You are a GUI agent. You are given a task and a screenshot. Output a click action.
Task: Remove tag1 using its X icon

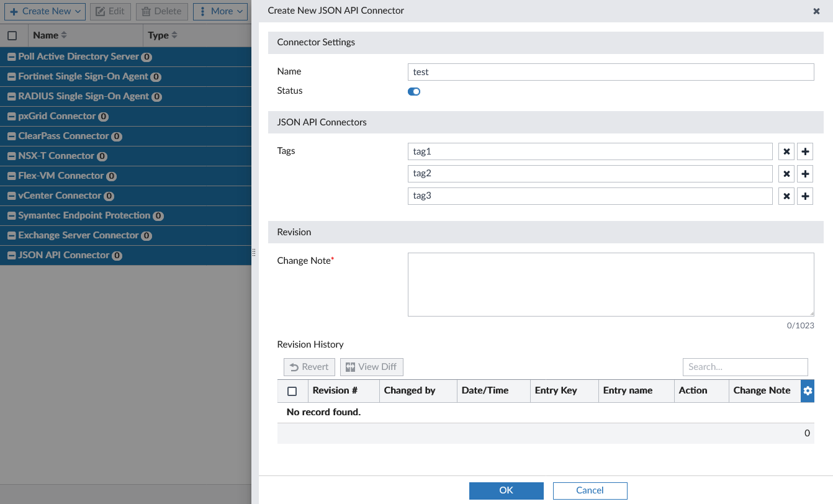pyautogui.click(x=786, y=151)
